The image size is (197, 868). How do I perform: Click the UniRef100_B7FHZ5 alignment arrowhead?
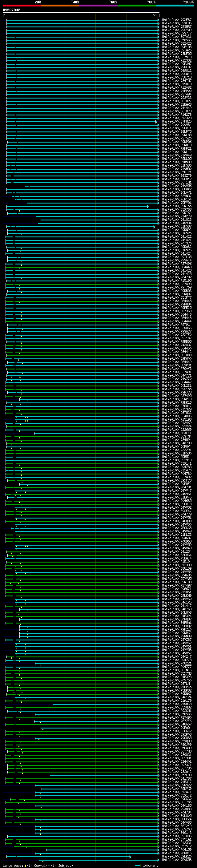pos(156,122)
